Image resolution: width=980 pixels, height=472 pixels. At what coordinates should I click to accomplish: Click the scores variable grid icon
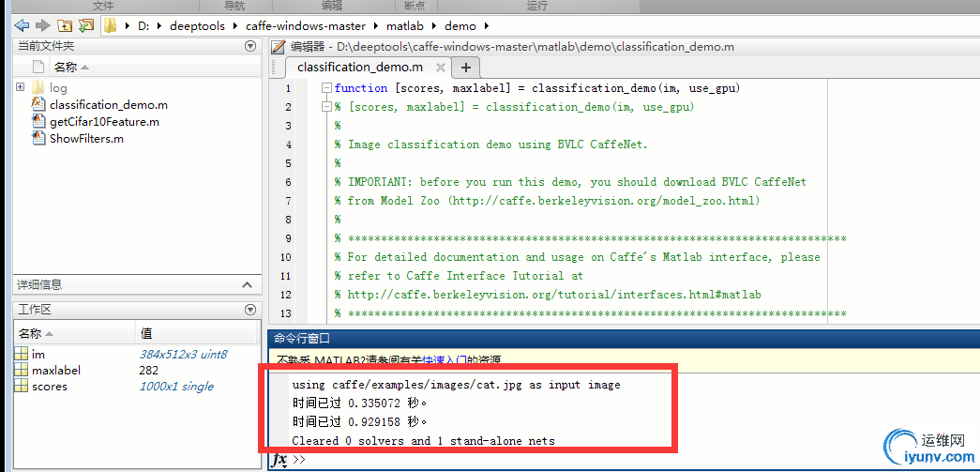pyautogui.click(x=21, y=386)
